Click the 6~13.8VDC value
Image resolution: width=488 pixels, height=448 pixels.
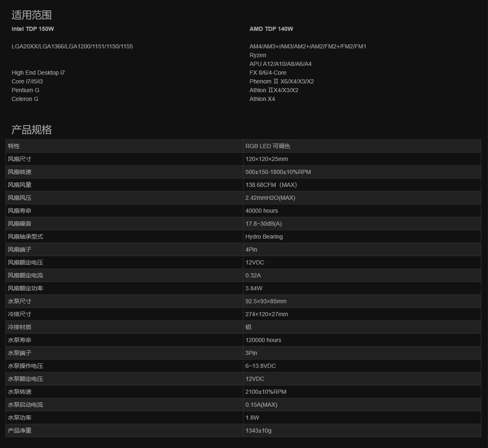click(260, 366)
